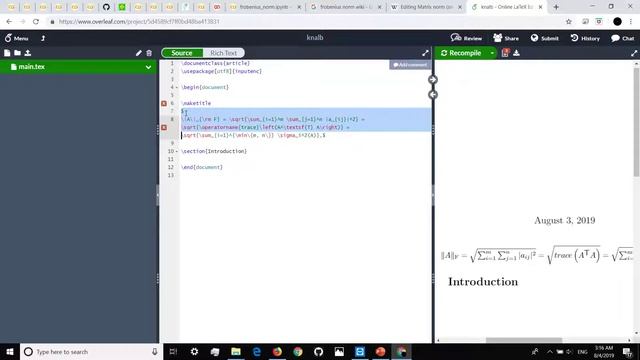Collapse the \begin{document} fold arrow

(176, 87)
